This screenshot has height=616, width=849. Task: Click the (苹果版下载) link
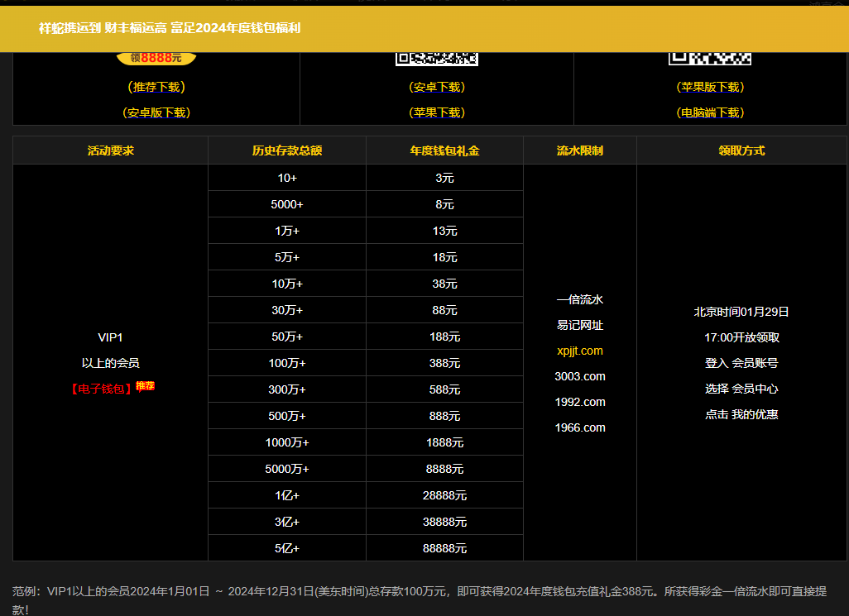710,87
